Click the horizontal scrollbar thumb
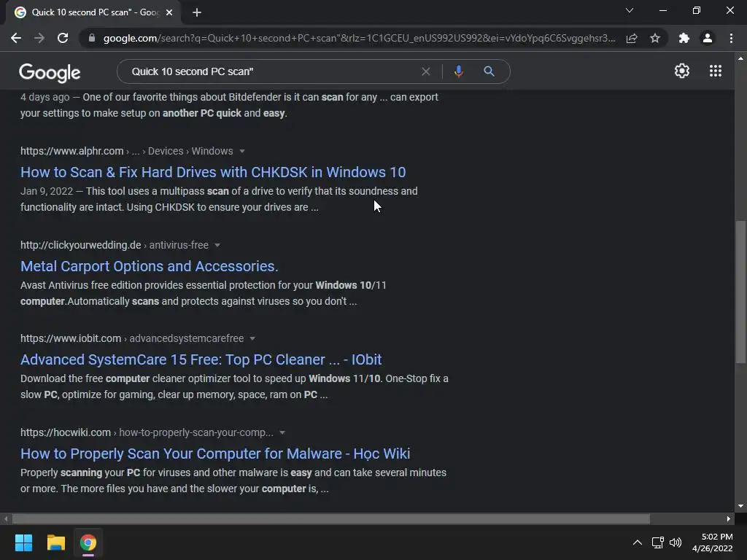Viewport: 747px width, 560px height. [x=330, y=518]
